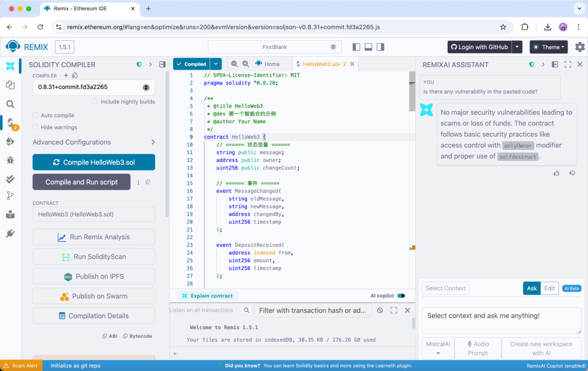This screenshot has width=588, height=371.
Task: Click the Remix logo home icon
Action: (x=13, y=46)
